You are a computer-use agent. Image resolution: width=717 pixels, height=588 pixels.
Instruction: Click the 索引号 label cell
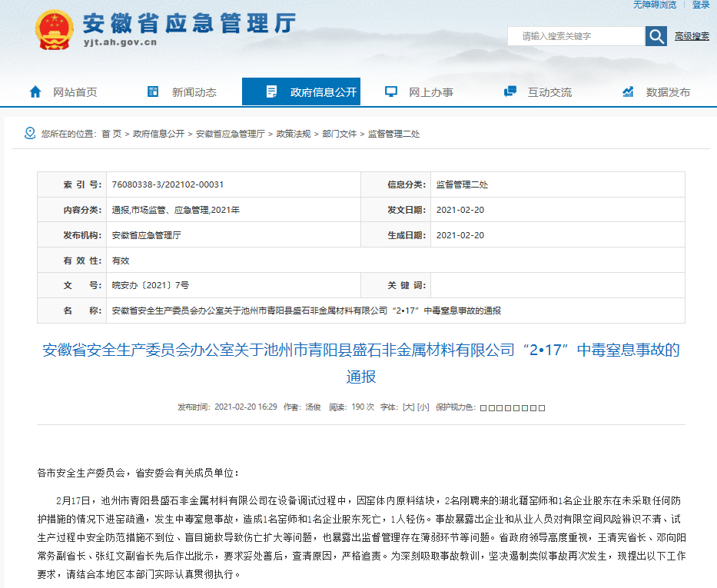pos(71,184)
